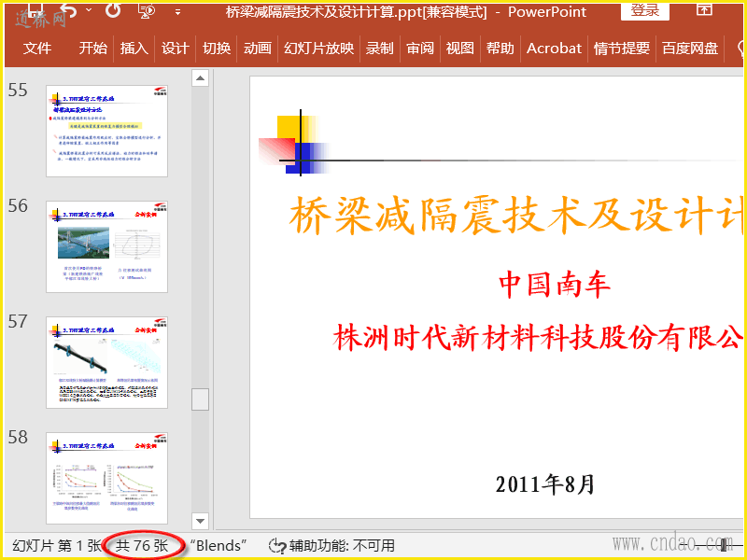Click the 株洲时代新材料科技股份有限公司 line on slide
The height and width of the screenshot is (560, 747).
(538, 337)
